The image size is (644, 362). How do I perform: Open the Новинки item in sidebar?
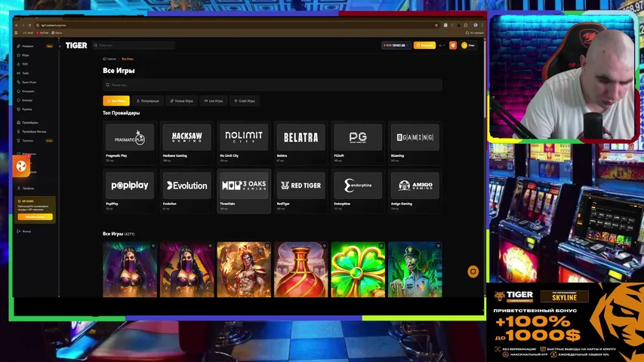point(27,46)
